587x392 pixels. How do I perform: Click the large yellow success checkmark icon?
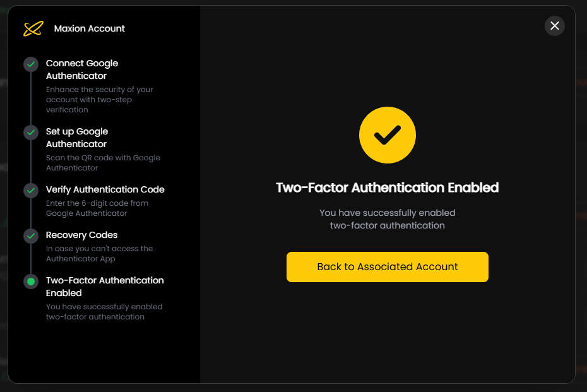click(387, 134)
